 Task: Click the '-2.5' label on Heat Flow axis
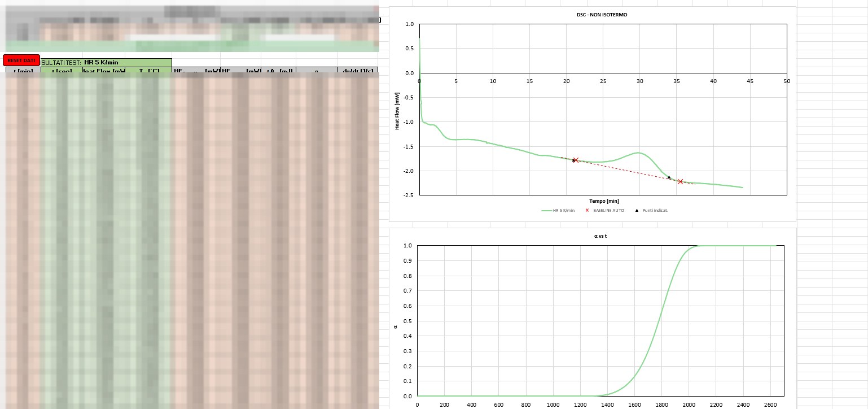click(x=409, y=195)
